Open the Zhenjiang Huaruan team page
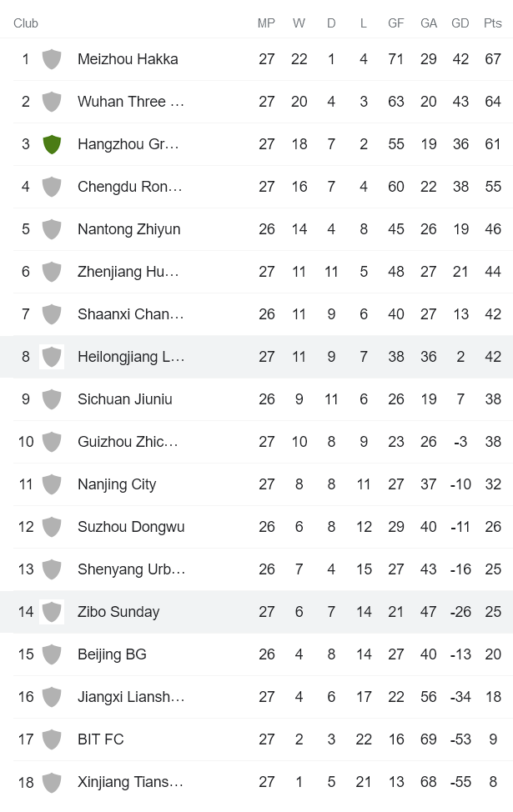This screenshot has width=513, height=812. 128,271
